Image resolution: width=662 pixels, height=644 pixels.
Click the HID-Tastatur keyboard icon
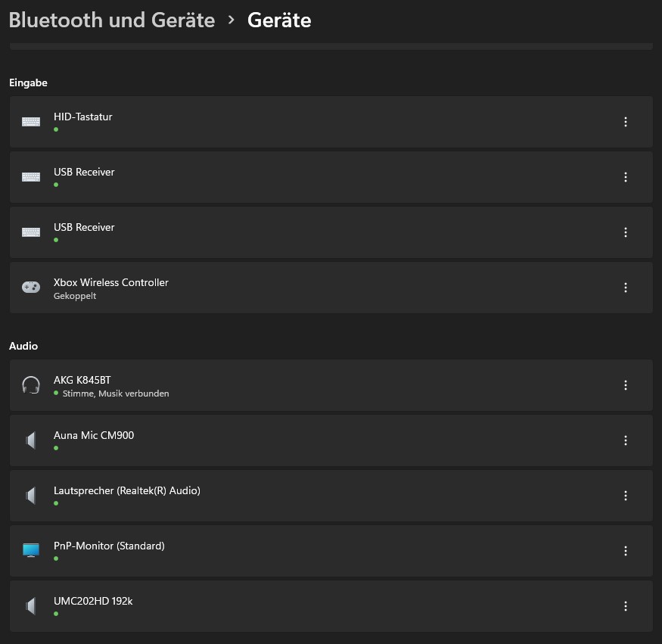pos(31,122)
